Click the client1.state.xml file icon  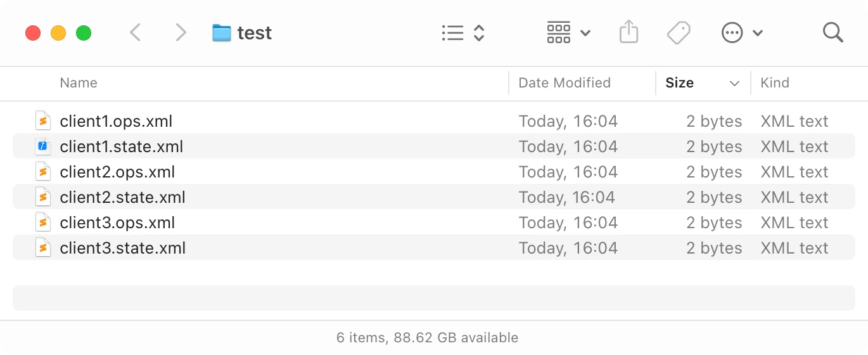(x=42, y=146)
